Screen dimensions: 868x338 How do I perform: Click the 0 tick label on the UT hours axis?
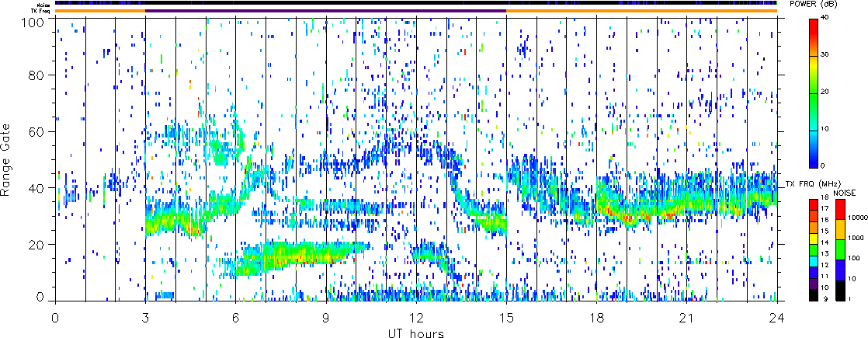[x=55, y=319]
